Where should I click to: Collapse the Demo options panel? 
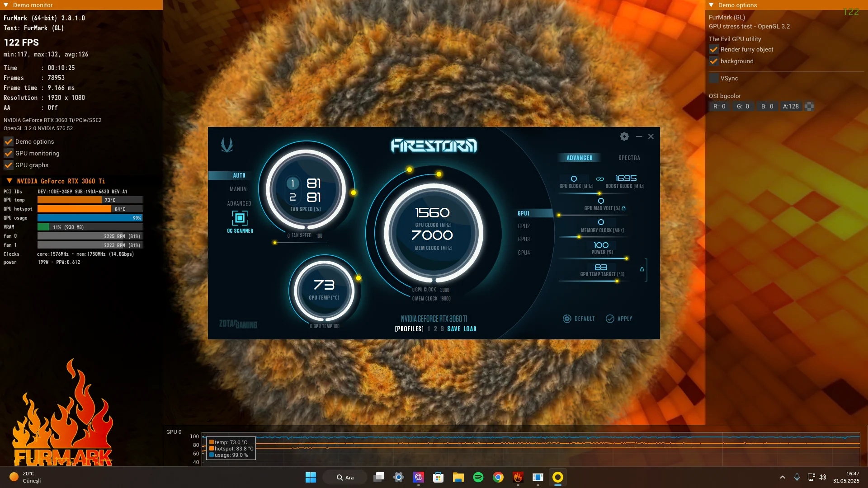tap(711, 5)
